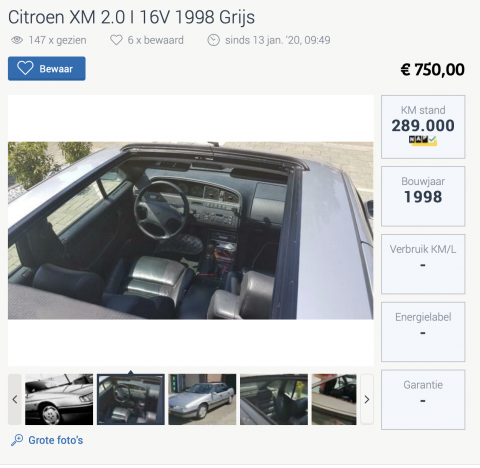Click the Energielabel info box
This screenshot has height=468, width=480.
pyautogui.click(x=423, y=332)
